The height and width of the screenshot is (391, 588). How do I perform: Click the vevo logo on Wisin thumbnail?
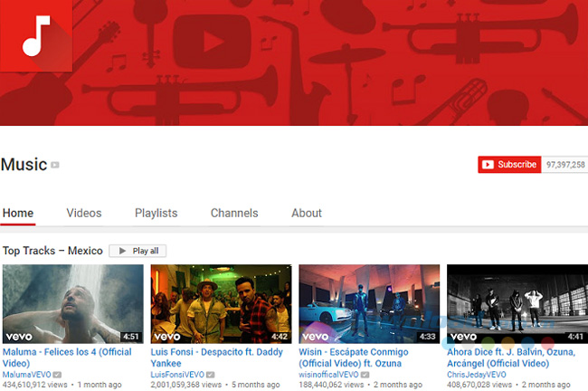(x=316, y=337)
